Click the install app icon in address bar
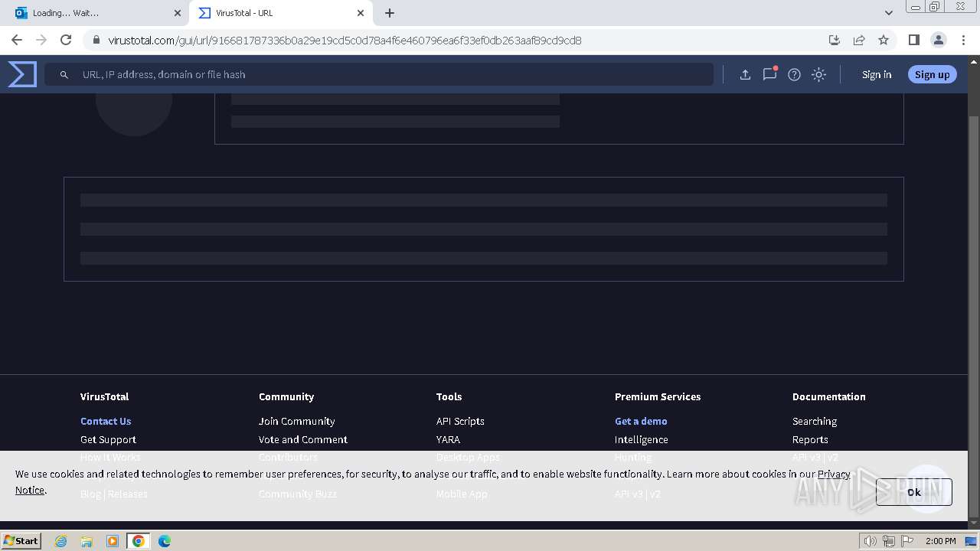The image size is (980, 551). [835, 40]
